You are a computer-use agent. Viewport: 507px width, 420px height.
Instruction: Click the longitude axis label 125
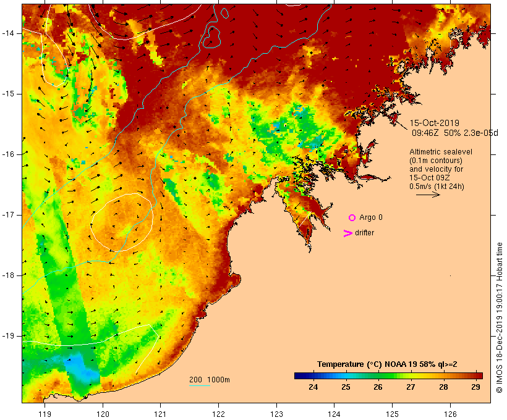coord(393,414)
